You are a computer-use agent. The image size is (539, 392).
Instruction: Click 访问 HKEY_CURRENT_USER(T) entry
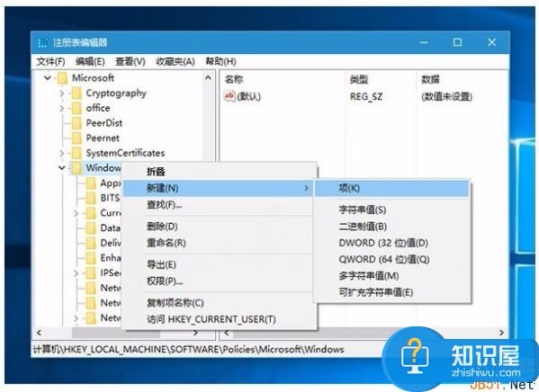tap(211, 319)
